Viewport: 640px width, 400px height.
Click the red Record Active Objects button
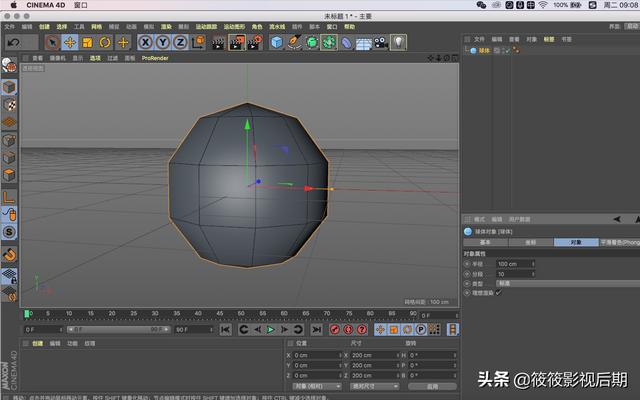pyautogui.click(x=335, y=329)
